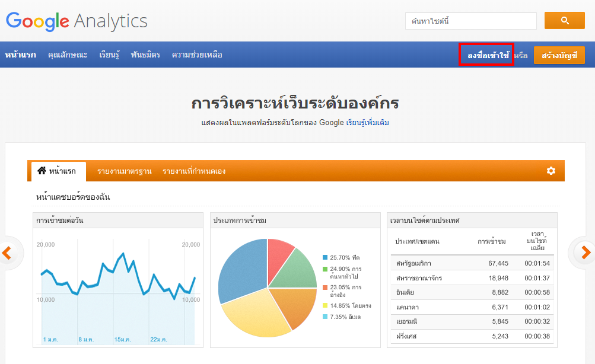Image resolution: width=595 pixels, height=364 pixels.
Task: Open the หน้าแรก navigation menu item
Action: (x=20, y=55)
